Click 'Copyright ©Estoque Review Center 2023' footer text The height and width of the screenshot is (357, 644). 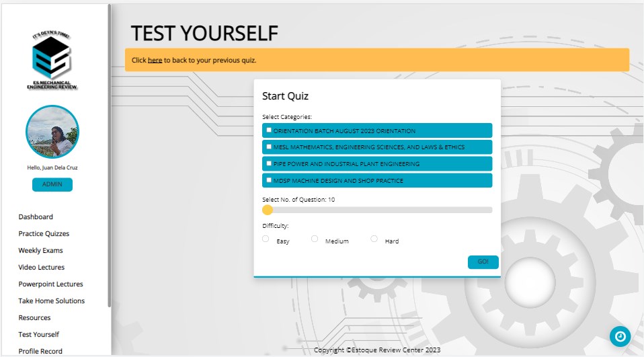pos(377,350)
